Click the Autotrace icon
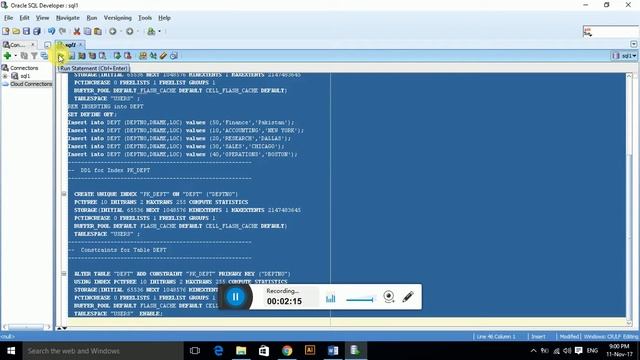This screenshot has height=360, width=640. [92, 56]
